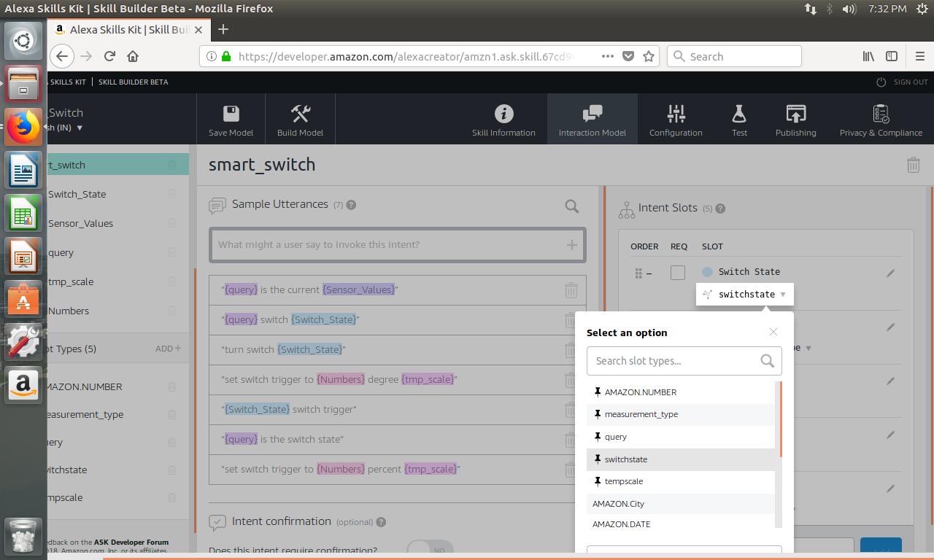This screenshot has width=934, height=560.
Task: Toggle required checkbox for Switch State slot
Action: 678,273
